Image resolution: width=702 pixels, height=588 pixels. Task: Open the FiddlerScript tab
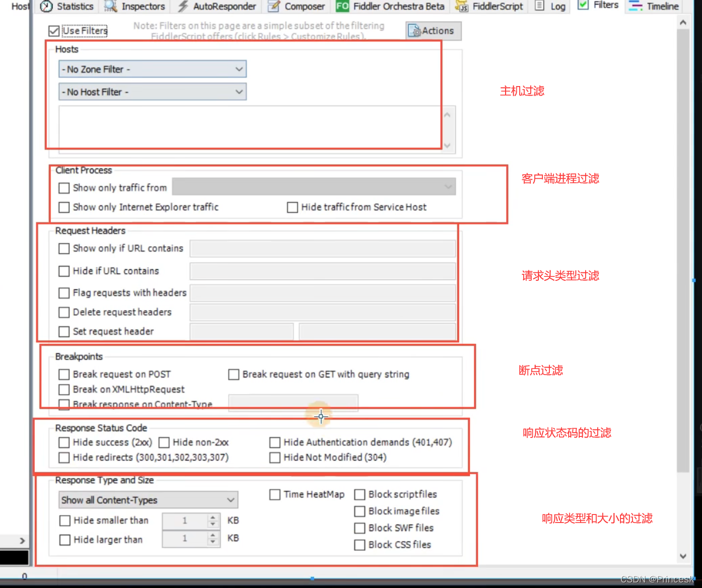(489, 6)
